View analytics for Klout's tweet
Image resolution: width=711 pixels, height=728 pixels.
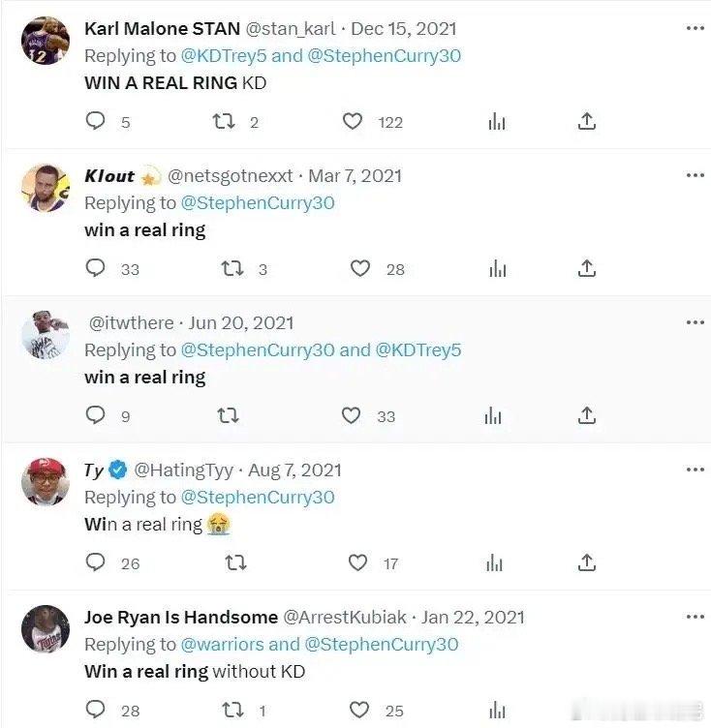497,268
